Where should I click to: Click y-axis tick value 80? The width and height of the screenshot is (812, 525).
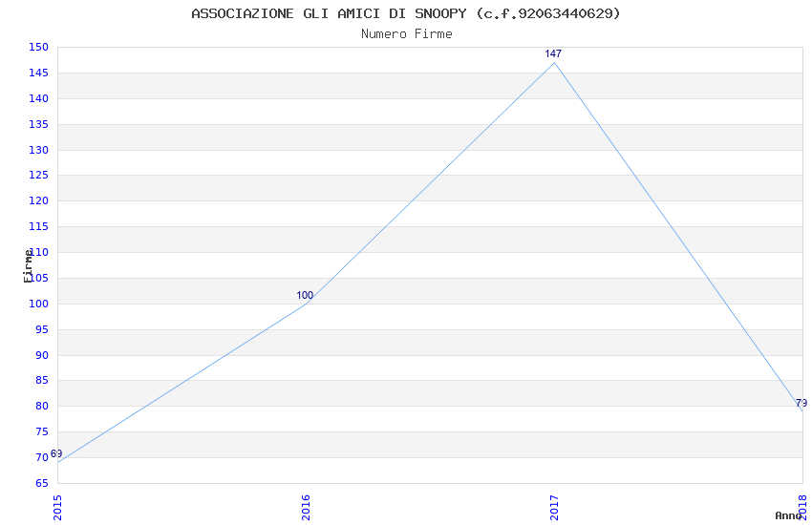point(42,406)
